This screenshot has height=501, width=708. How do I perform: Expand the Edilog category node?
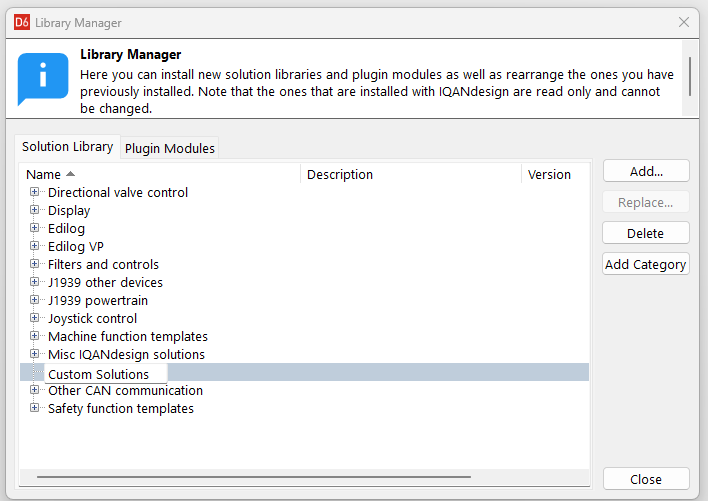pos(34,228)
